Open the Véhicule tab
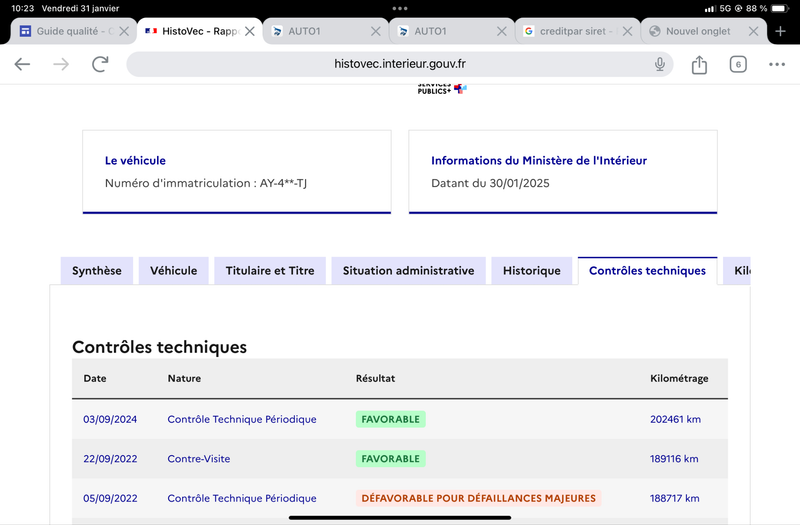Viewport: 800px width, 525px height. 173,270
